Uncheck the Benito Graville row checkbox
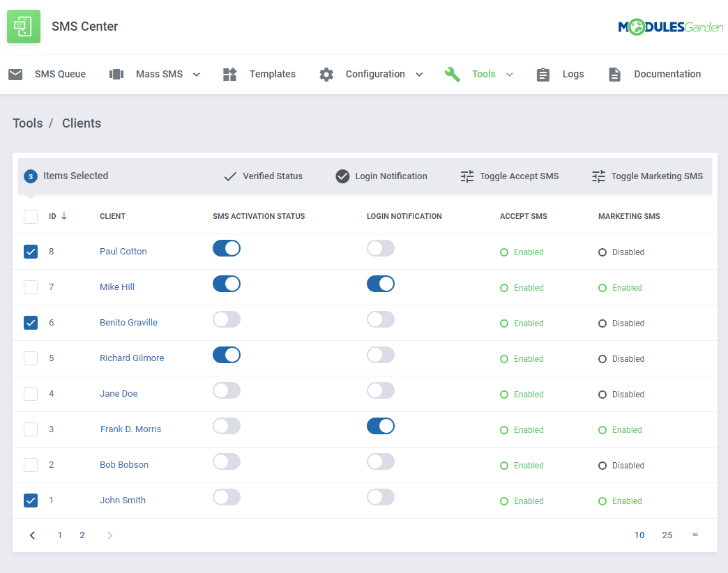The width and height of the screenshot is (728, 573). (31, 323)
